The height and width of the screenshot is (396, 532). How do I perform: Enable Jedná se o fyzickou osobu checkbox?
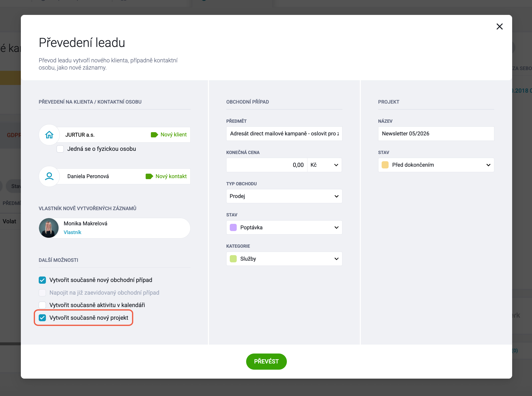[x=60, y=149]
